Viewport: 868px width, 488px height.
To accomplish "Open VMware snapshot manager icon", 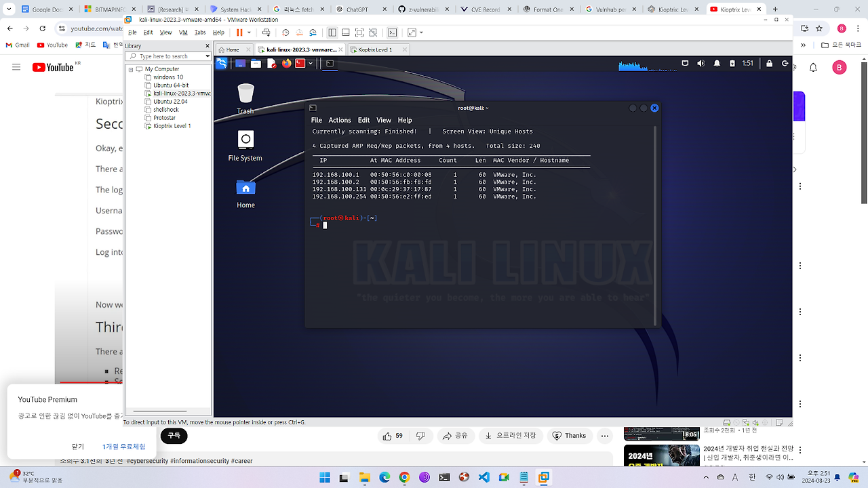I will pyautogui.click(x=313, y=33).
